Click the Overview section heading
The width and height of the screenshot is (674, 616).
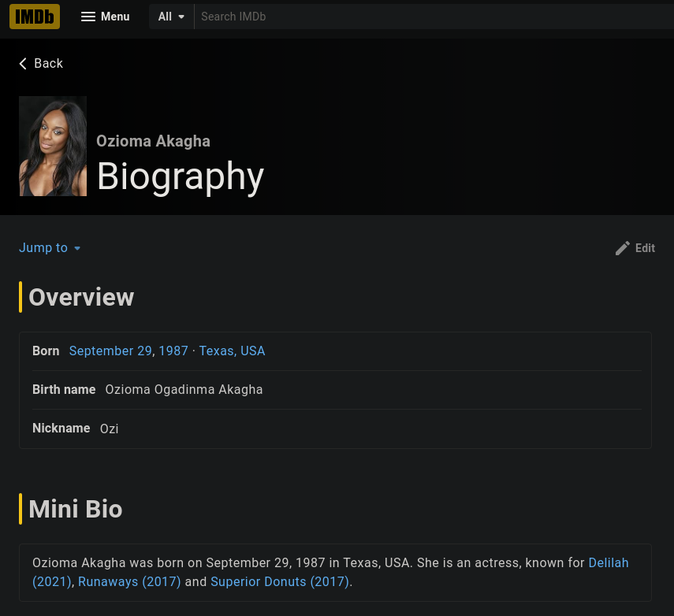81,297
